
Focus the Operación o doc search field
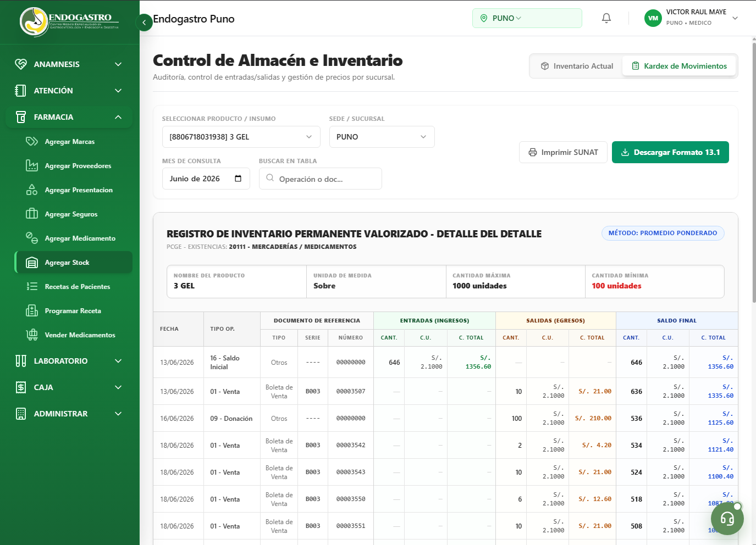320,179
